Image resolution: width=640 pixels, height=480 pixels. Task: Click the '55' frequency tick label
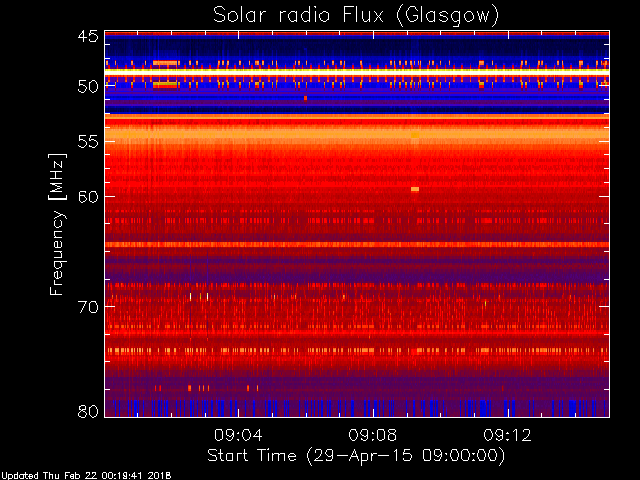(88, 142)
